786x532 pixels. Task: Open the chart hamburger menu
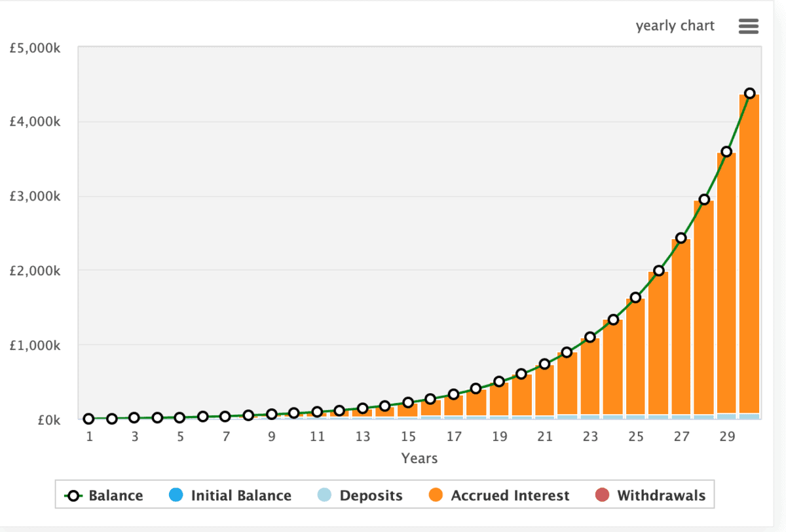[748, 26]
